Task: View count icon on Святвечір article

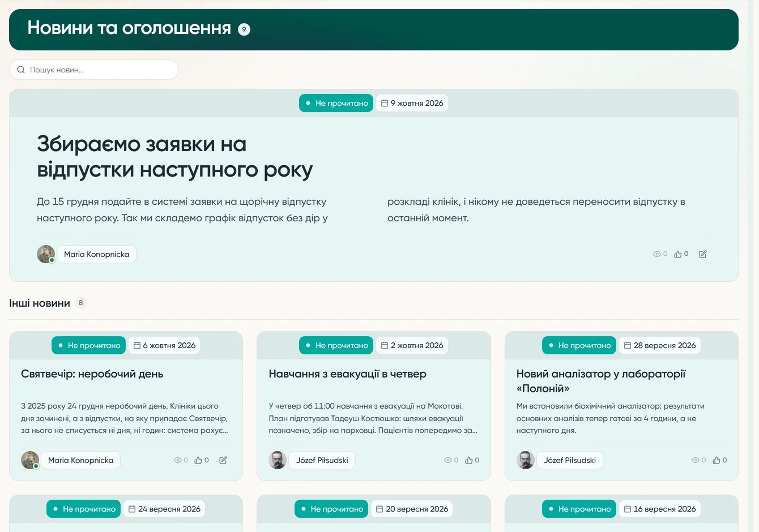Action: (178, 460)
